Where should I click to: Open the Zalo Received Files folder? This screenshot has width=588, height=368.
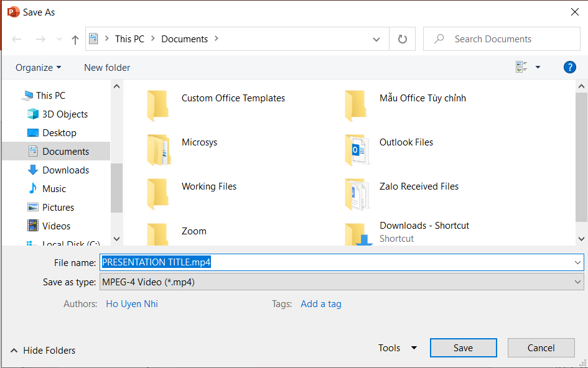point(419,186)
